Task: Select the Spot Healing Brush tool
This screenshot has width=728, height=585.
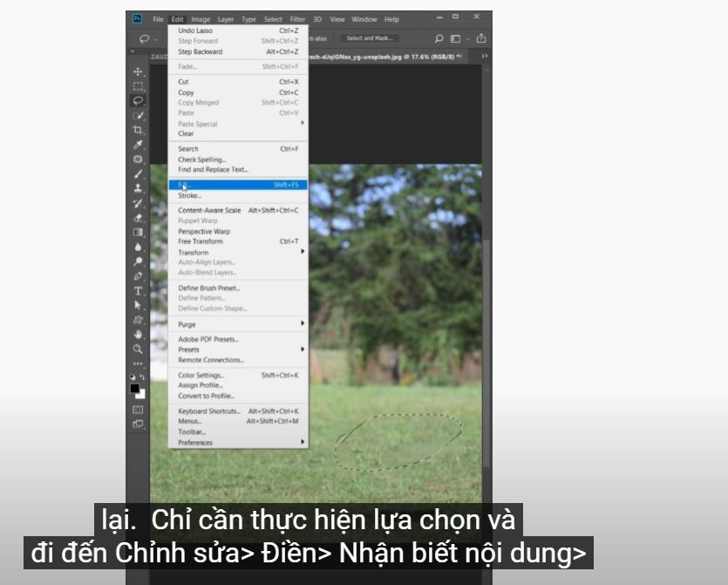Action: click(138, 160)
